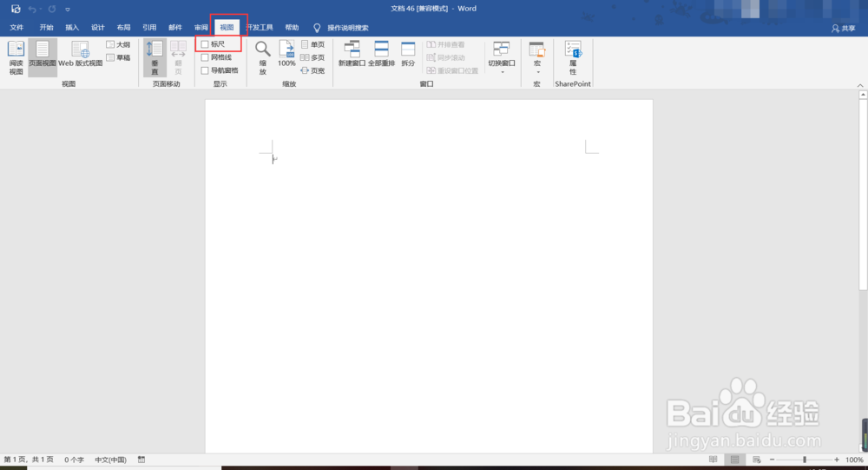
Task: Select print layout icon in status bar
Action: [734, 460]
